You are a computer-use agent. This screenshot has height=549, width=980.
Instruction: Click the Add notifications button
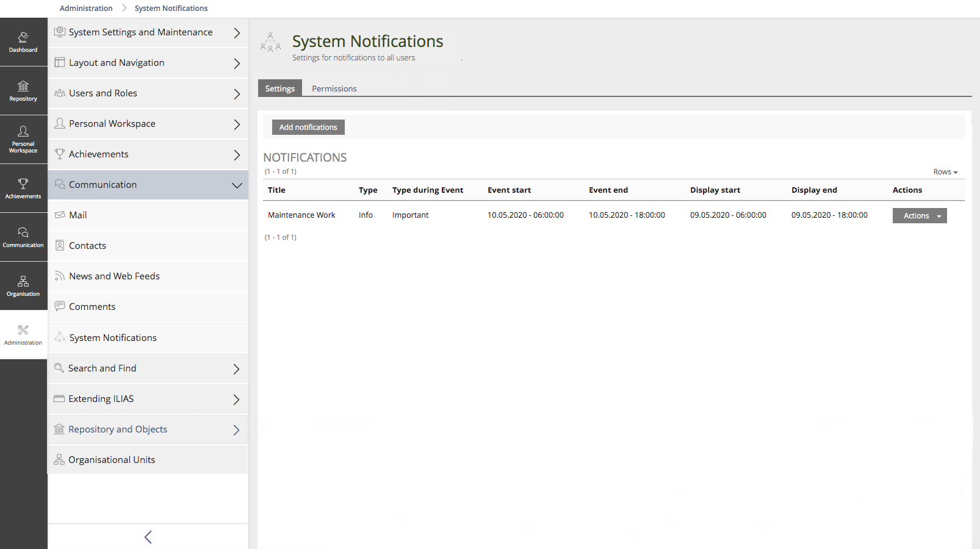click(308, 127)
